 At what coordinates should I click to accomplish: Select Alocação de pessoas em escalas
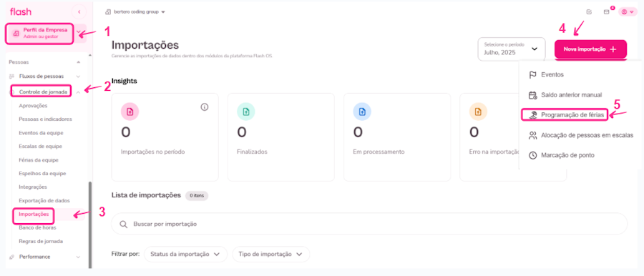pyautogui.click(x=580, y=136)
